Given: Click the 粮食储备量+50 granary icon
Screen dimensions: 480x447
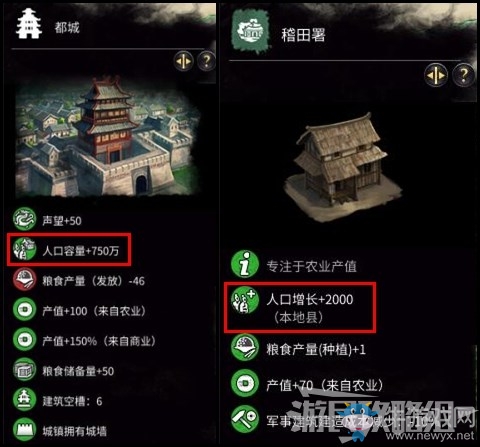Looking at the screenshot, I should (24, 369).
